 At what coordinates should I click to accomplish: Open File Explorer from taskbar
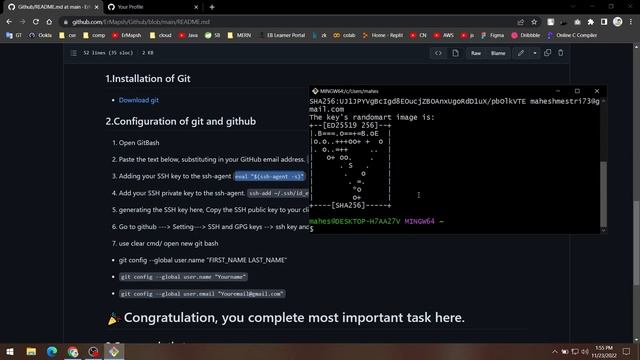31,351
